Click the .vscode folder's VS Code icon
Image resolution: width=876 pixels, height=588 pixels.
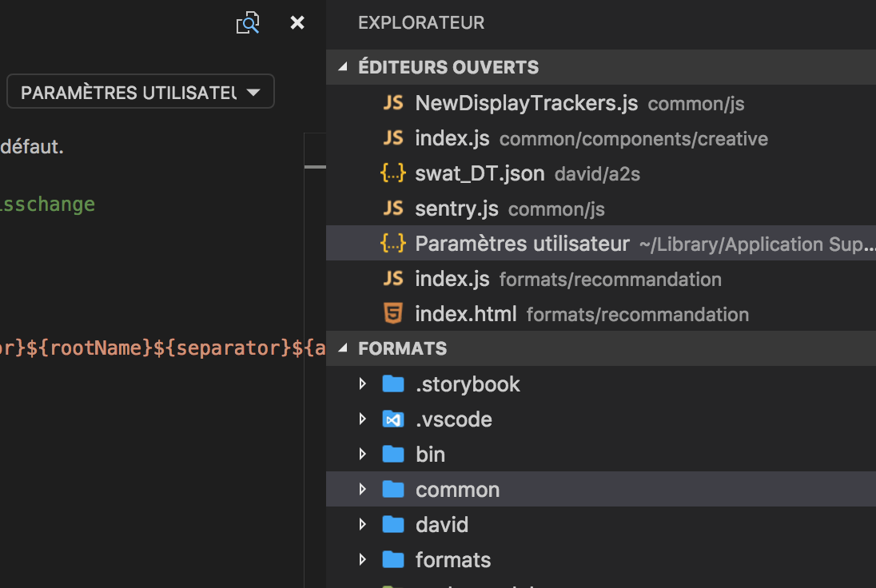tap(393, 419)
